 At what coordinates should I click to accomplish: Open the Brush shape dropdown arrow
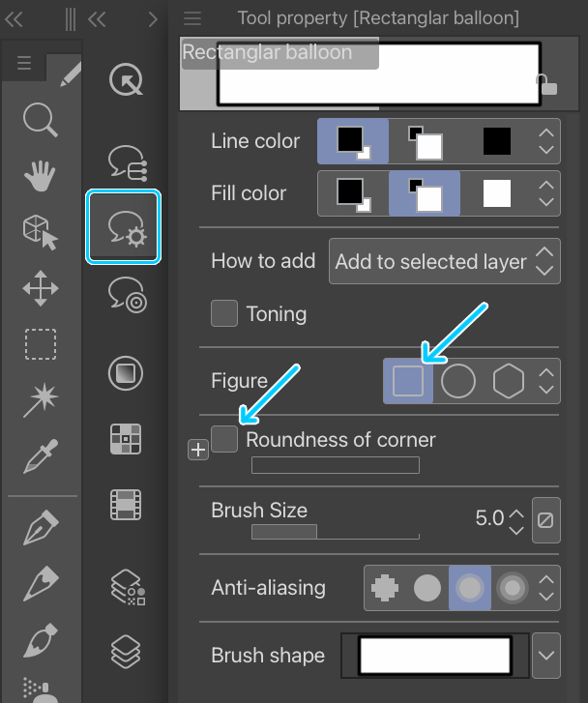tap(546, 656)
